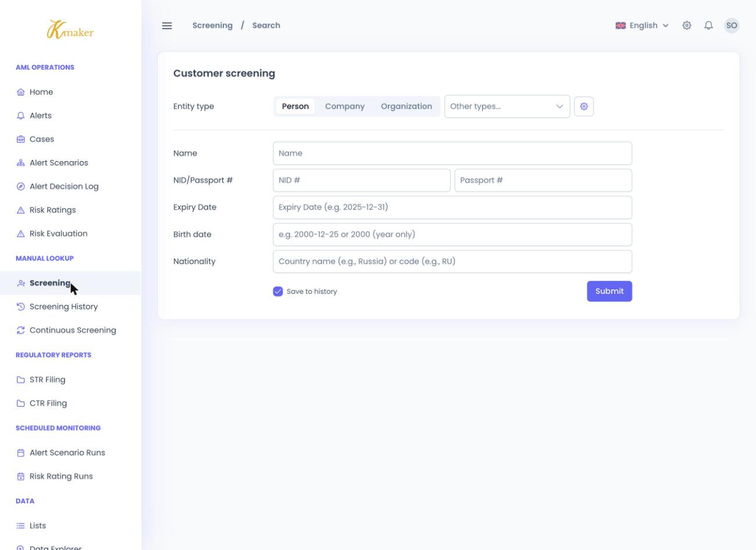Image resolution: width=756 pixels, height=550 pixels.
Task: Select Company entity type
Action: pyautogui.click(x=345, y=107)
